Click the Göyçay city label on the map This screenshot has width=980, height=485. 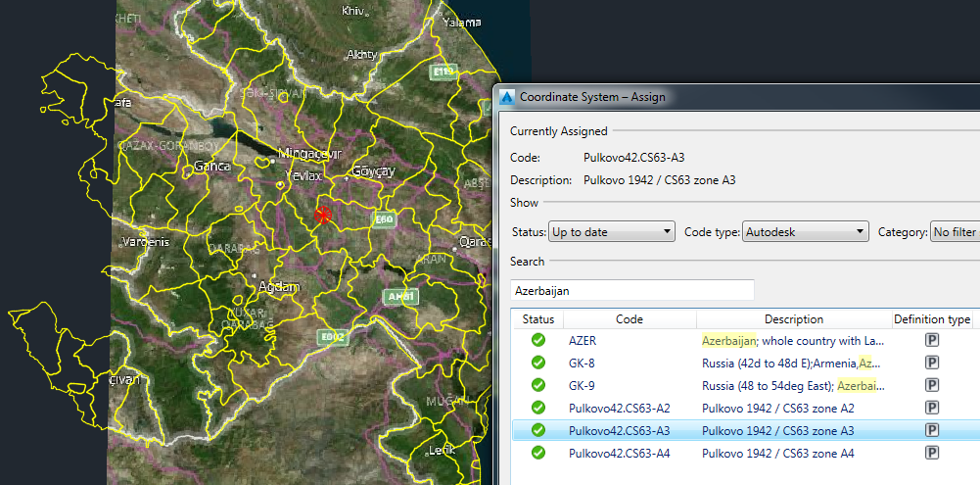(x=374, y=171)
